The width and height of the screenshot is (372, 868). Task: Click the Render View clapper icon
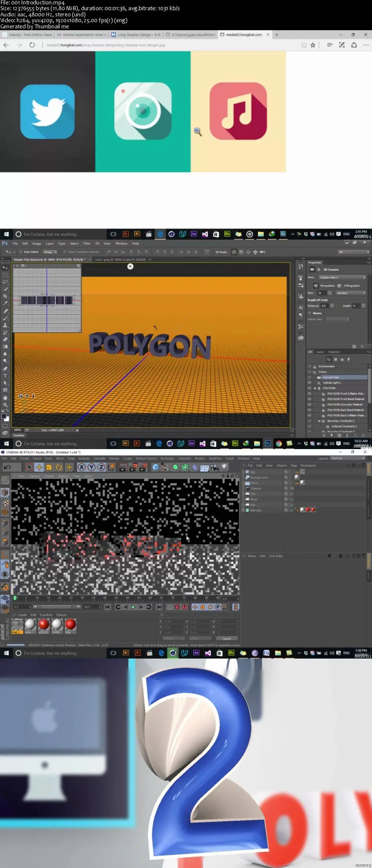(123, 467)
